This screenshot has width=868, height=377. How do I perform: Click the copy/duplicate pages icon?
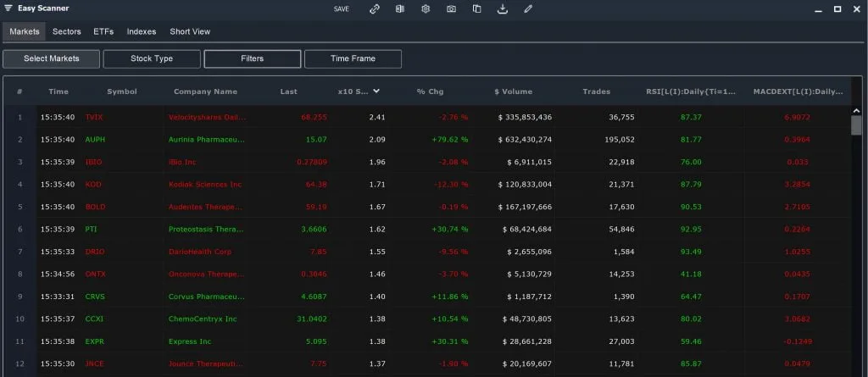[476, 8]
